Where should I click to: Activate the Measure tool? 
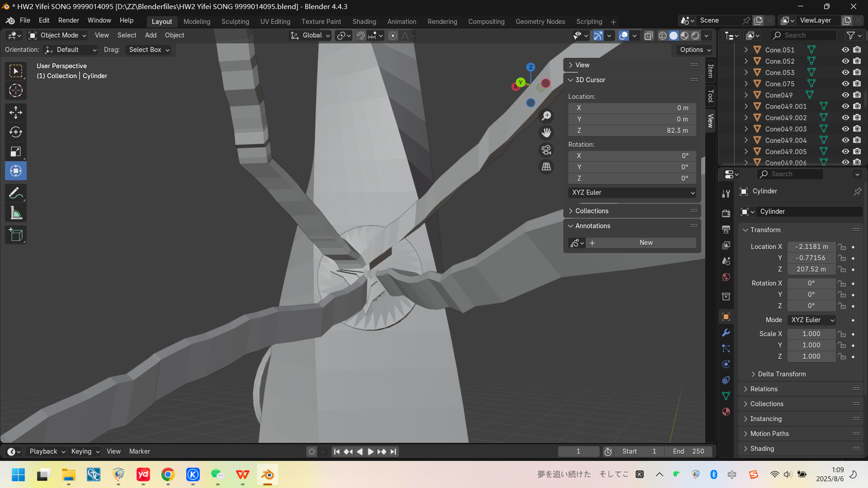(x=16, y=213)
